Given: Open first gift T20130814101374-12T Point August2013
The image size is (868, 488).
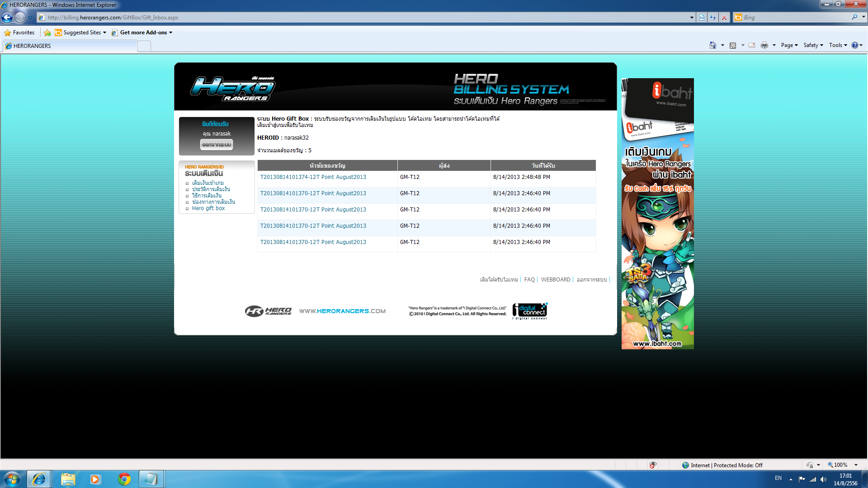Looking at the screenshot, I should (x=313, y=177).
